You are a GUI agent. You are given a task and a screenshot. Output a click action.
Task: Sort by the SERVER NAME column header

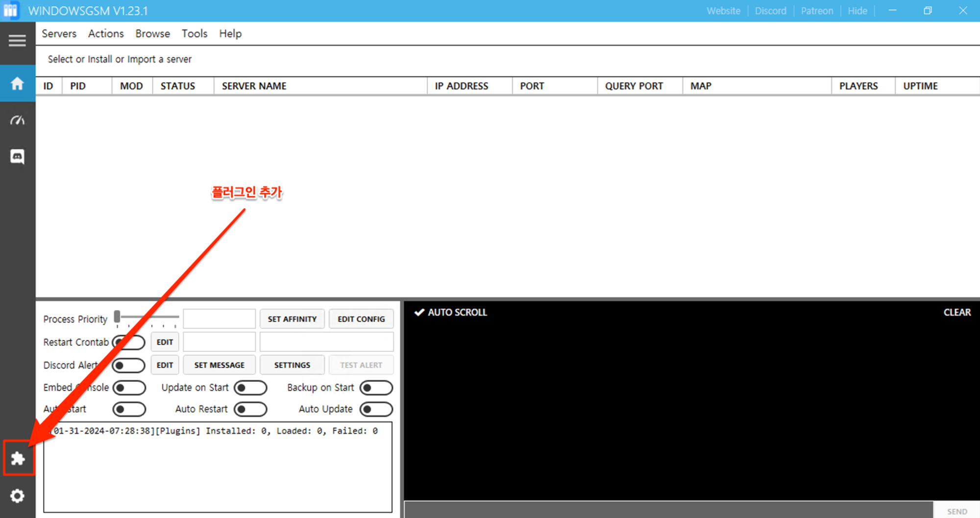(x=320, y=86)
